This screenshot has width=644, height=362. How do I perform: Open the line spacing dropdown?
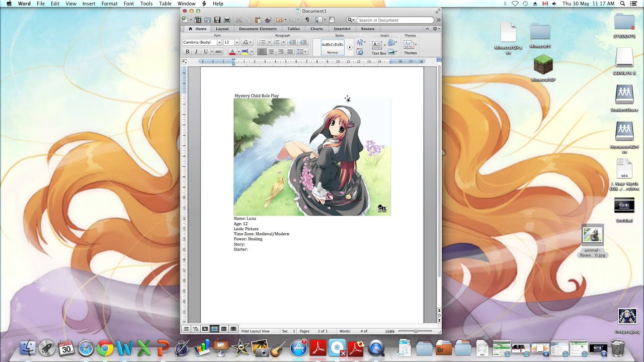302,52
